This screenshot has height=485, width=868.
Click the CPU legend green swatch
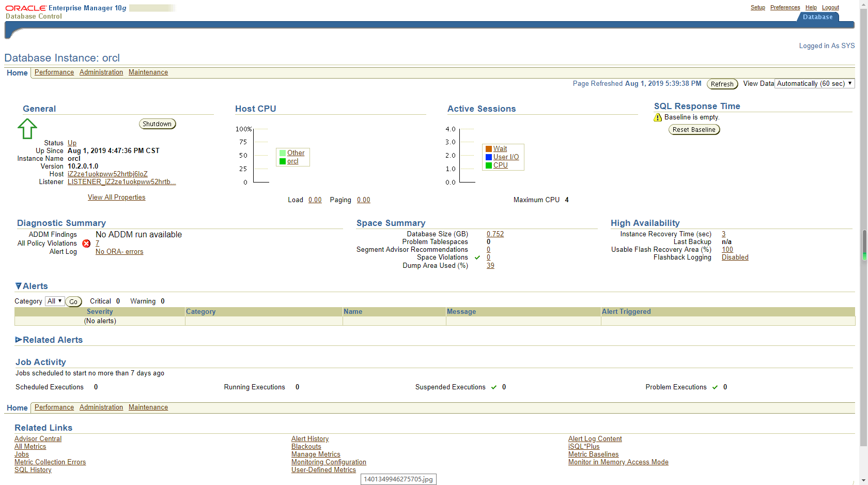tap(489, 165)
